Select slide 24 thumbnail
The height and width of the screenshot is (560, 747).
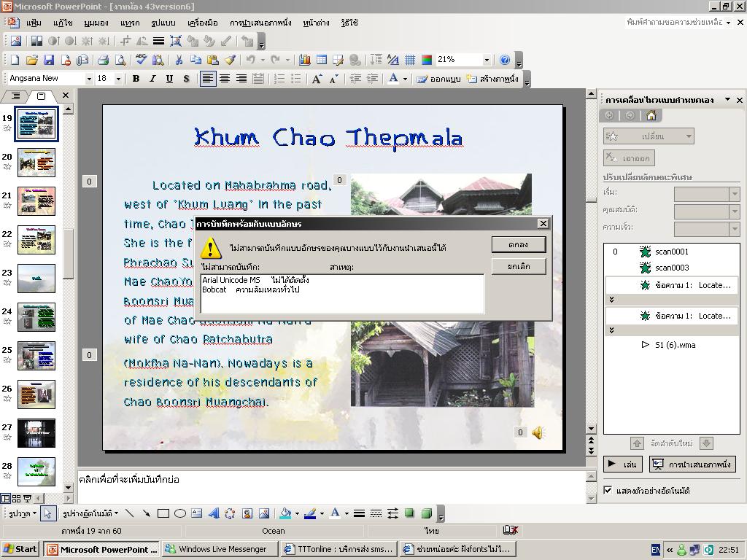[x=36, y=317]
